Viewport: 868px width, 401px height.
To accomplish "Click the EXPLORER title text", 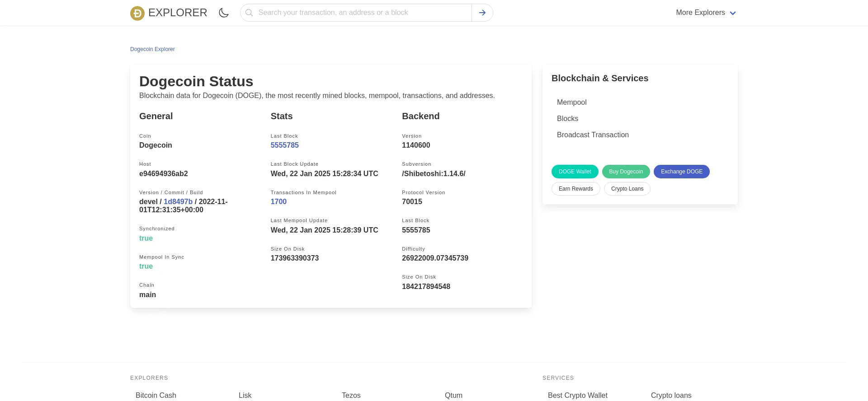I will (178, 13).
